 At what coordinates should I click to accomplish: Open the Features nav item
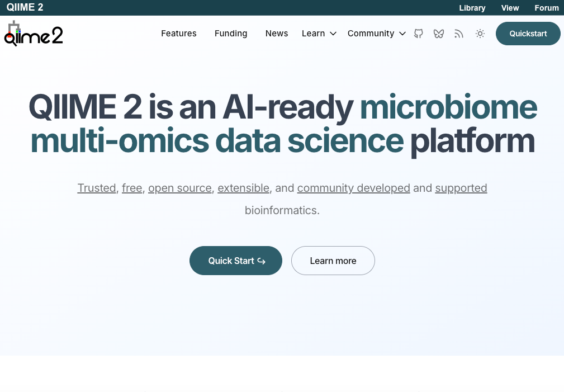(179, 34)
